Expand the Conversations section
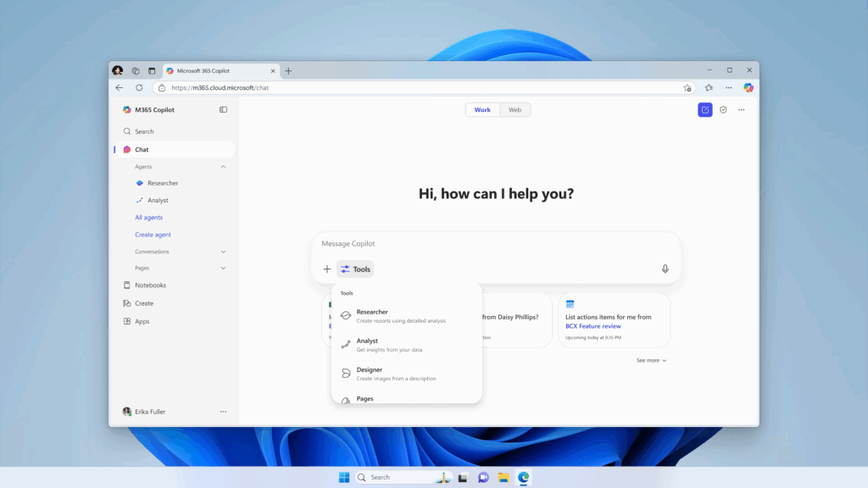Image resolution: width=868 pixels, height=488 pixels. click(x=223, y=252)
